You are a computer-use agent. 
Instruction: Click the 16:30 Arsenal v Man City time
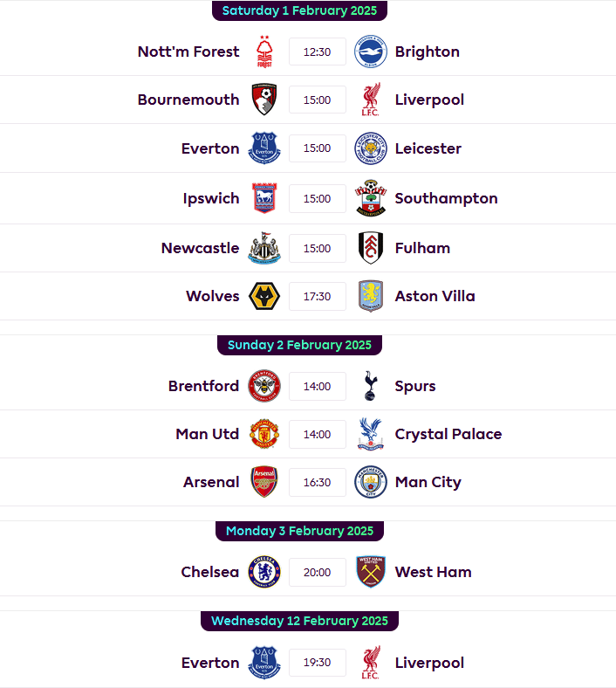pyautogui.click(x=318, y=482)
